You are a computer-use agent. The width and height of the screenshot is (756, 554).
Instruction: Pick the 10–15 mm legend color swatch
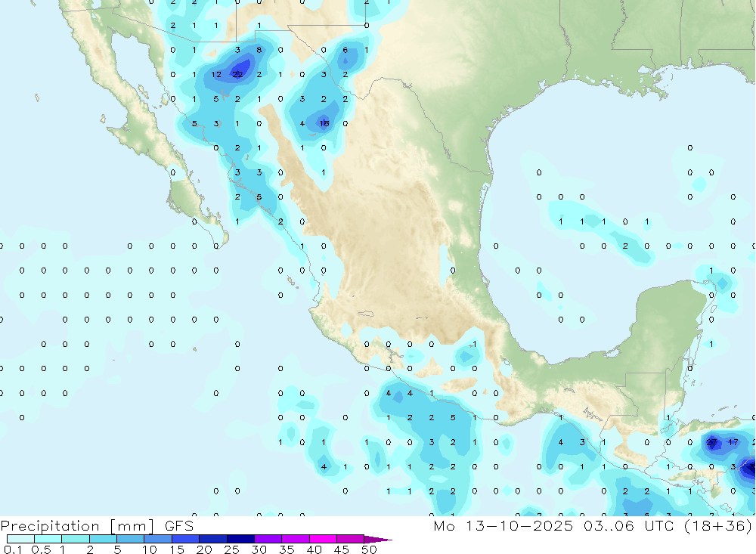point(158,539)
